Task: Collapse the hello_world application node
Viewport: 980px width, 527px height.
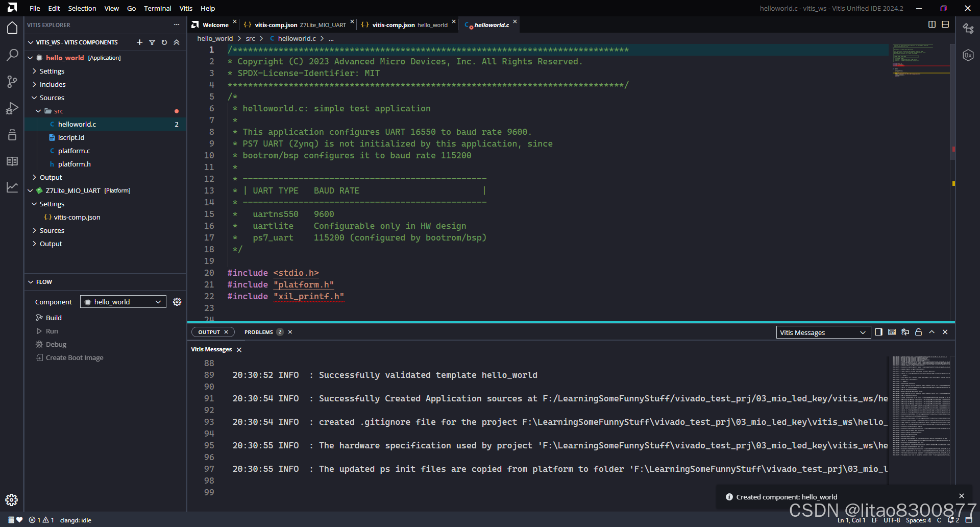Action: click(x=30, y=58)
